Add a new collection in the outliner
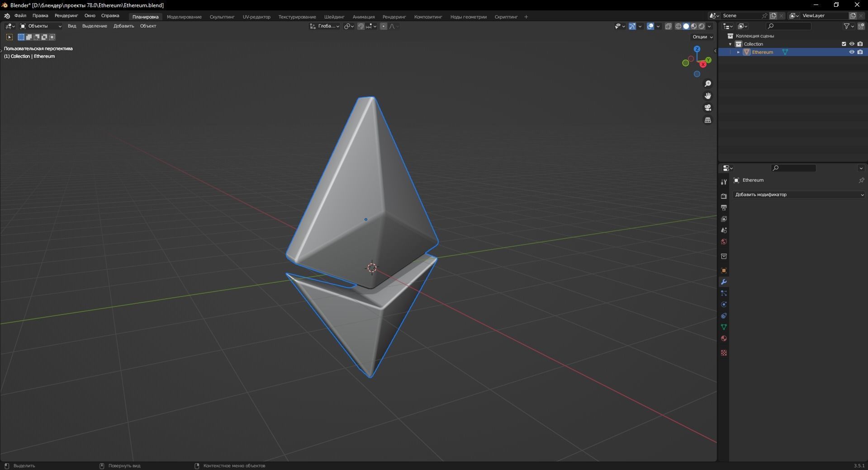 pos(861,26)
